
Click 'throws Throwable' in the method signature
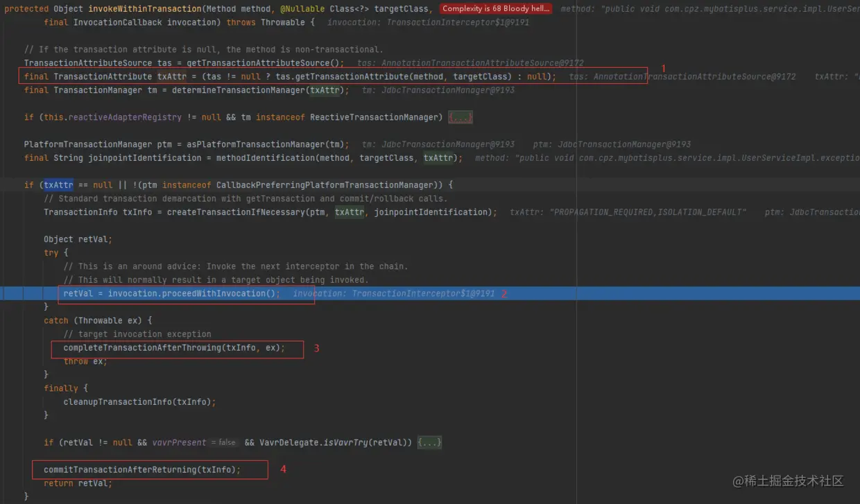(266, 22)
